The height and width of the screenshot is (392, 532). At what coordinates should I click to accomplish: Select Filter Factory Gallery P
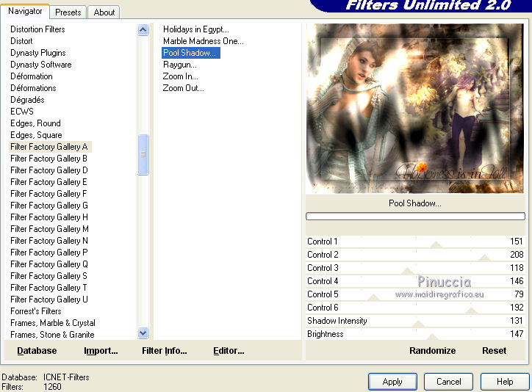click(49, 253)
